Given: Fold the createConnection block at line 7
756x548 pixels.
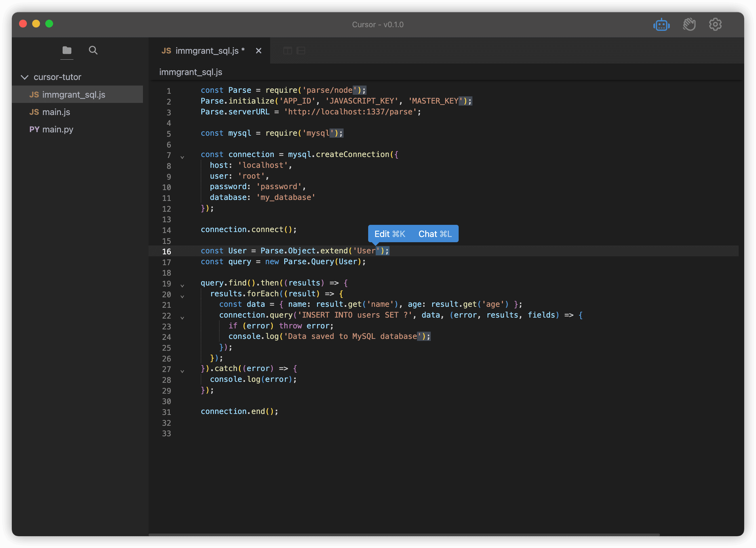Looking at the screenshot, I should (182, 157).
